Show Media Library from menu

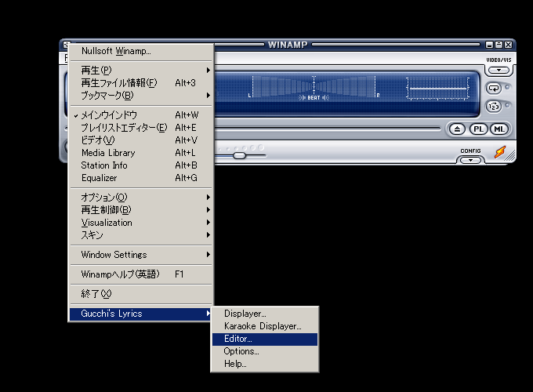[x=141, y=153]
